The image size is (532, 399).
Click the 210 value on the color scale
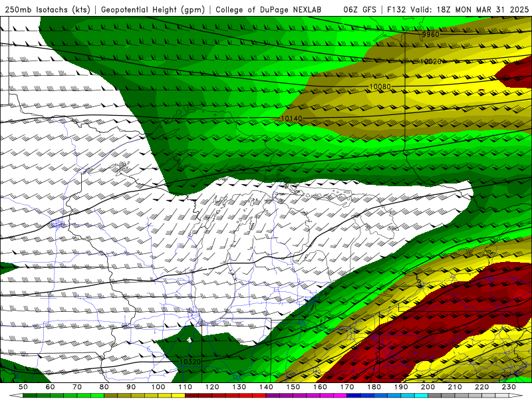point(455,387)
